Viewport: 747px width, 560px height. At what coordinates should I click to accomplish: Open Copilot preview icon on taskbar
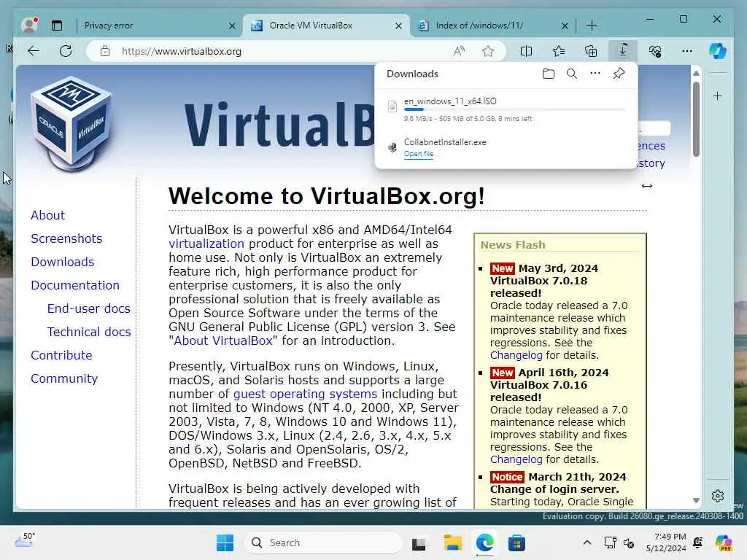pyautogui.click(x=724, y=542)
